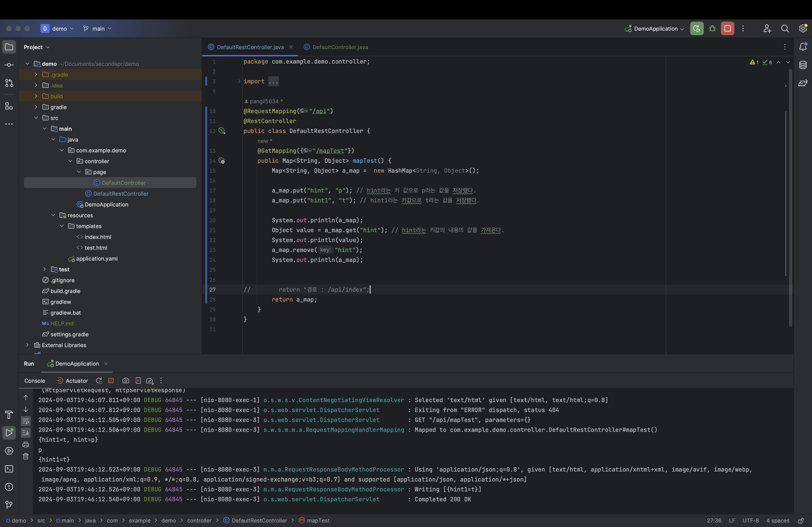Open the UTF-8 encoding selector
812x527 pixels.
(x=750, y=520)
